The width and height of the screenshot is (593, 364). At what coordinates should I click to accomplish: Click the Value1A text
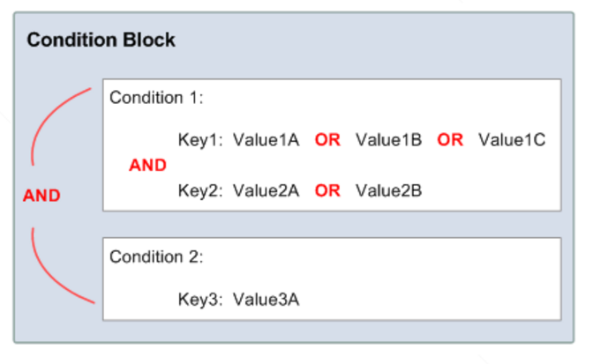pyautogui.click(x=266, y=140)
